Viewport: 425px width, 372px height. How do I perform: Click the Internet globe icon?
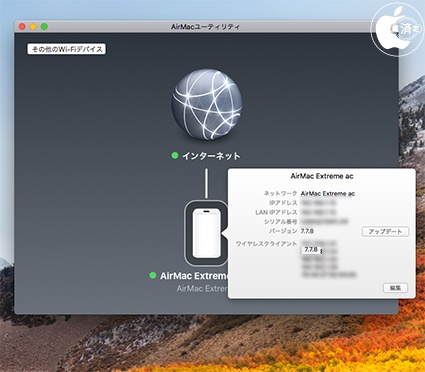pos(207,104)
